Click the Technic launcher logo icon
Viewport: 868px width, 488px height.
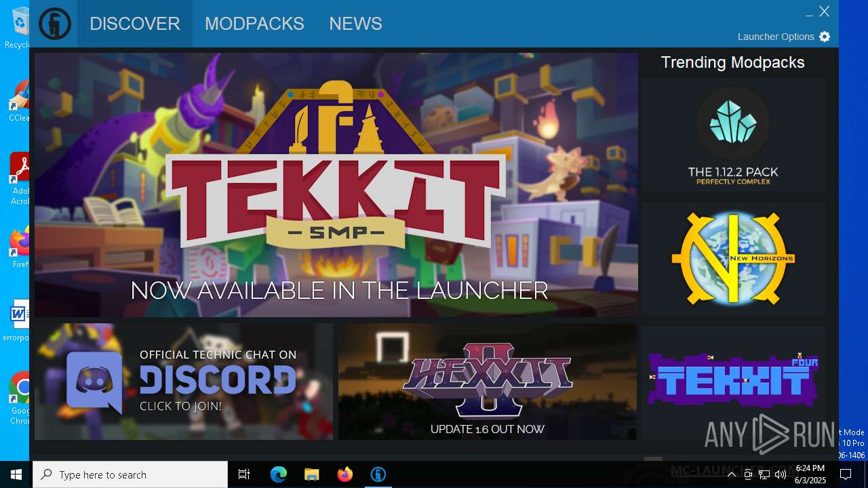coord(55,24)
